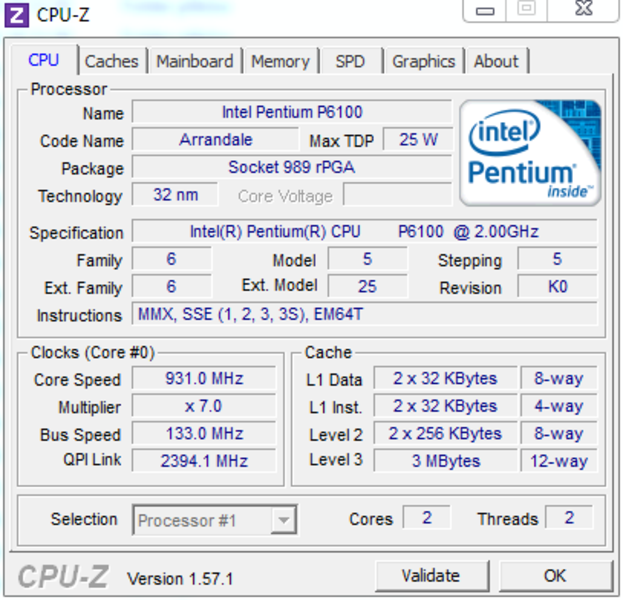623x600 pixels.
Task: Open the Caches tab
Action: pyautogui.click(x=112, y=62)
